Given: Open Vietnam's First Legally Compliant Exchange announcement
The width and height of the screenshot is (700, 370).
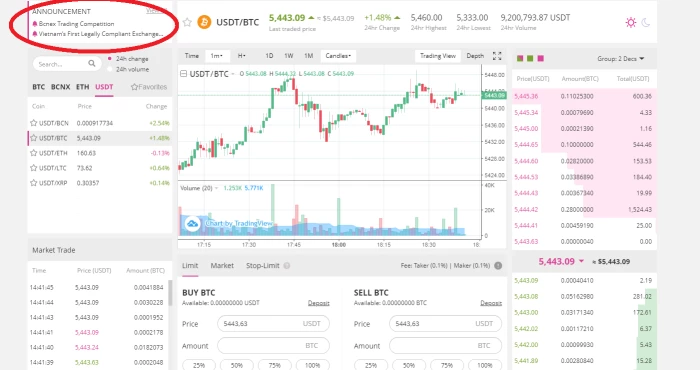Looking at the screenshot, I should click(100, 34).
